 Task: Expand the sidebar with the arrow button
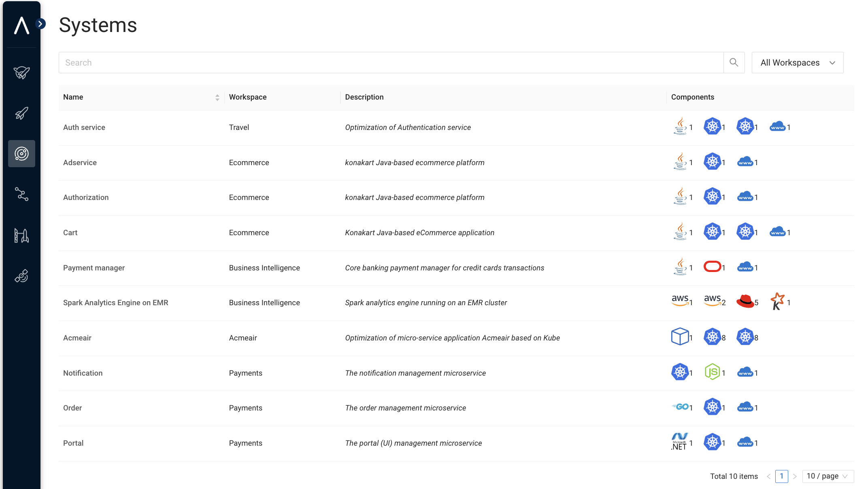[x=40, y=24]
